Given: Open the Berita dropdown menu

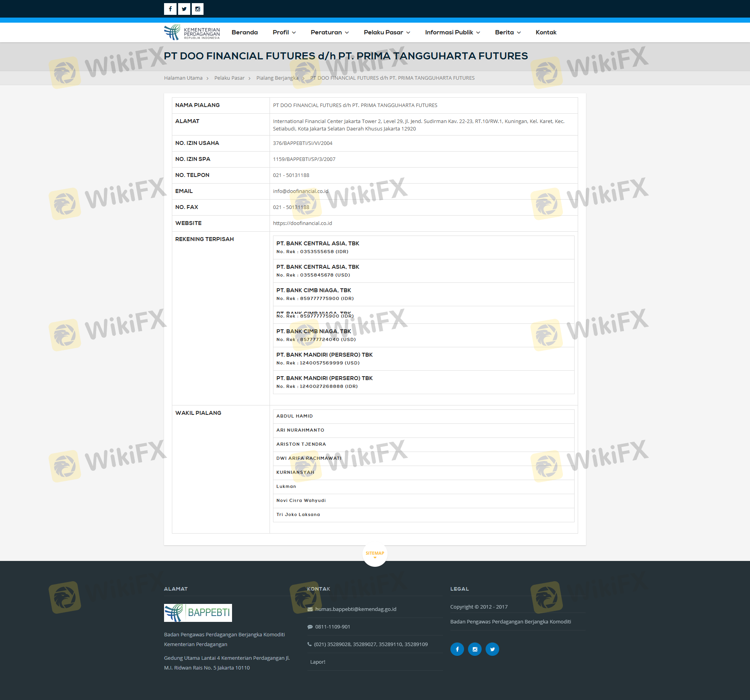Looking at the screenshot, I should coord(507,32).
